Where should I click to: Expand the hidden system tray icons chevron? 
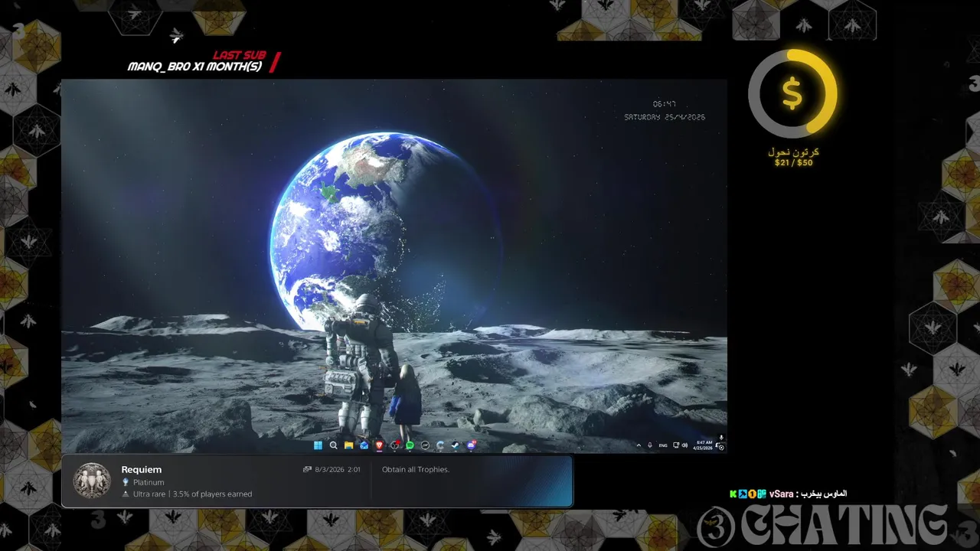coord(639,445)
